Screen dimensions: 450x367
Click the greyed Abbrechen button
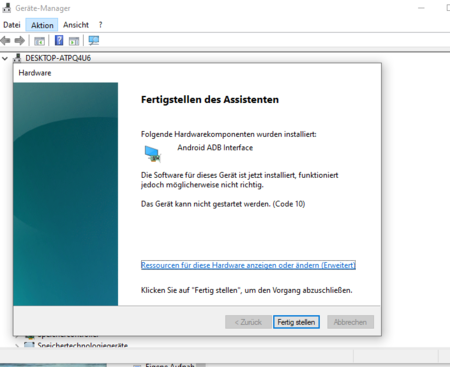[x=350, y=322]
